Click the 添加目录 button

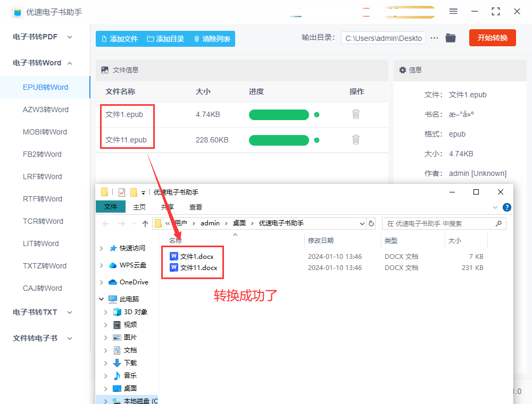pos(165,39)
